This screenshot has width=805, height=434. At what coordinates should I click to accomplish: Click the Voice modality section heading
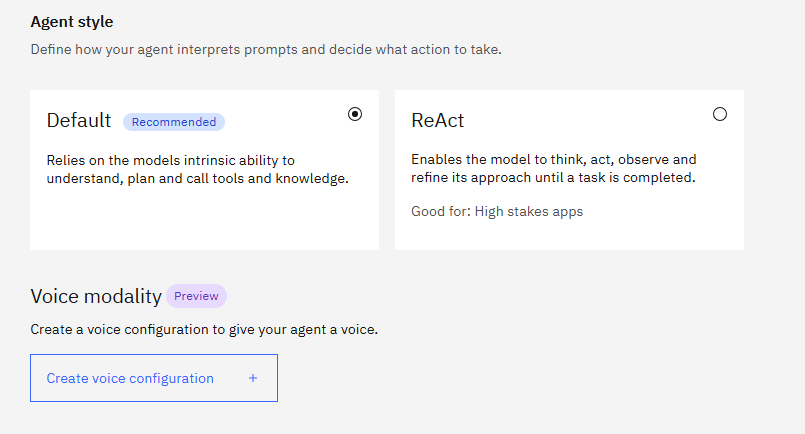(96, 296)
